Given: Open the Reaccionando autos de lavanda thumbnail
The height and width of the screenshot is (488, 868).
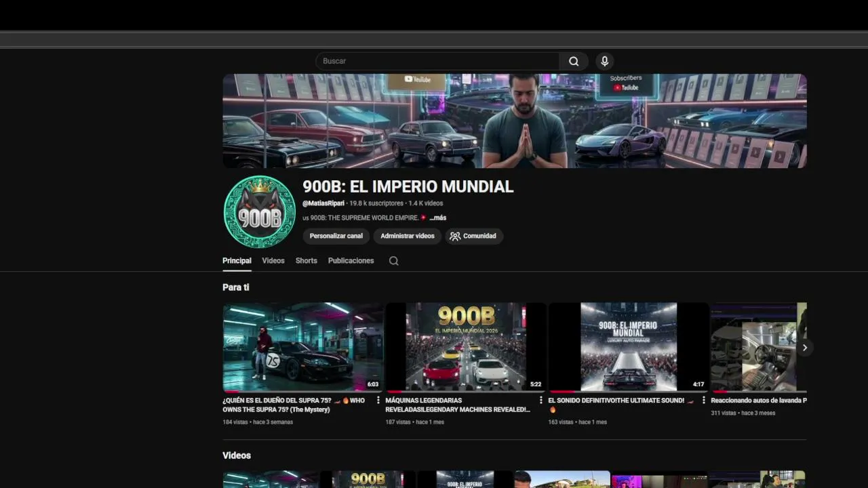Looking at the screenshot, I should [759, 347].
